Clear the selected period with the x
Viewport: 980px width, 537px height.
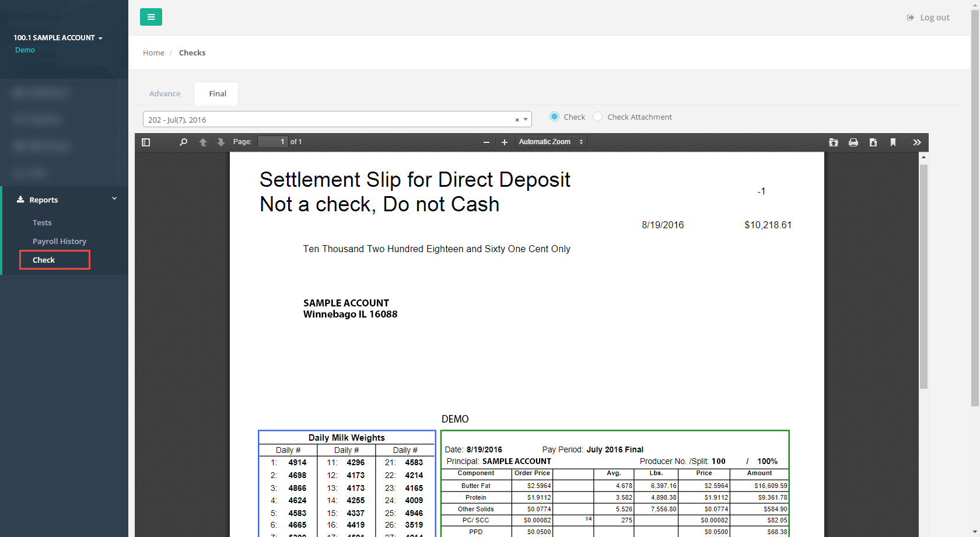coord(517,120)
